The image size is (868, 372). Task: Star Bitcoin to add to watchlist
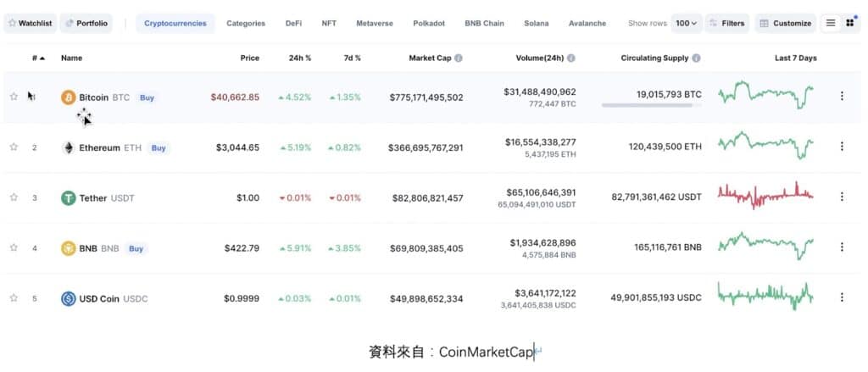click(14, 97)
